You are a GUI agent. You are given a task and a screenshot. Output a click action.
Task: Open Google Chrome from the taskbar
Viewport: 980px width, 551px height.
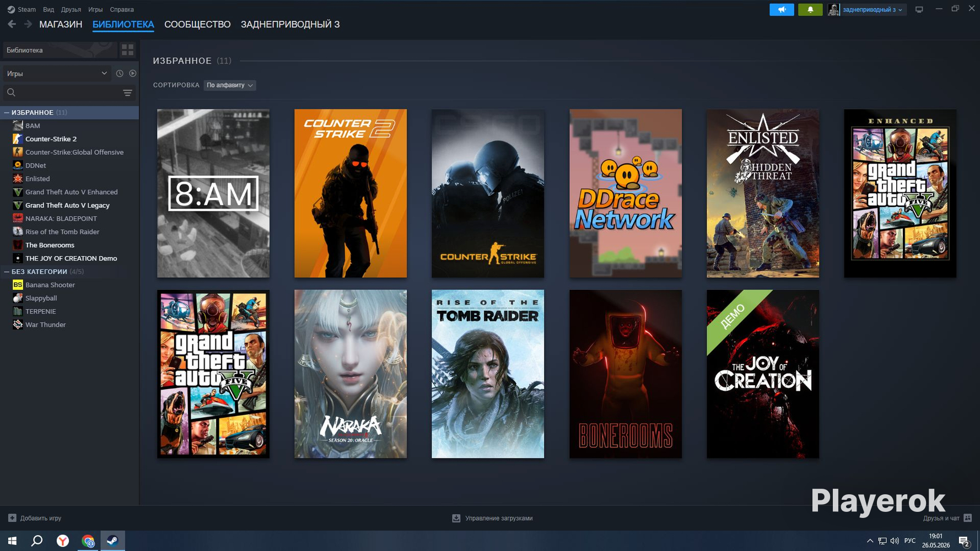pyautogui.click(x=88, y=541)
